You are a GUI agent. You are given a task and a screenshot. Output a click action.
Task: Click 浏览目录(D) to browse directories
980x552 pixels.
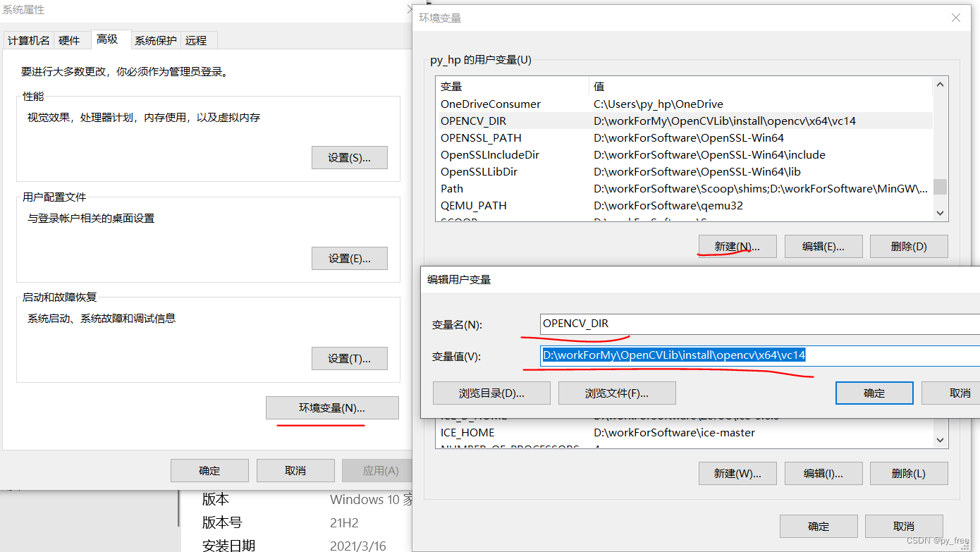(491, 393)
